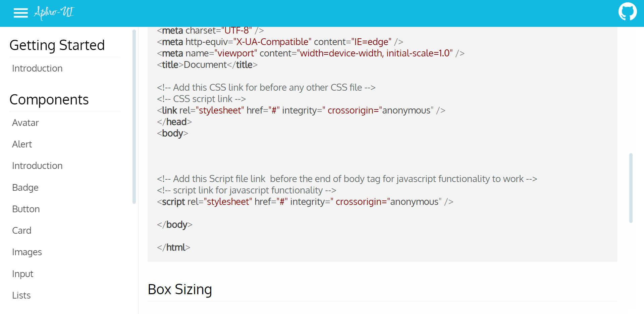The image size is (644, 314).
Task: Open the Alert component docs
Action: tap(22, 144)
